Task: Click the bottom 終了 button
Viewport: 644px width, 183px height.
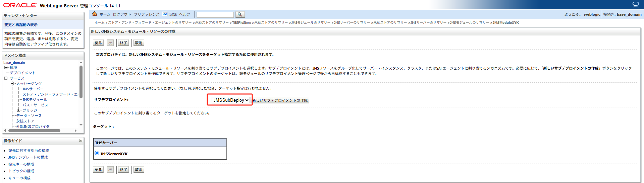Action: 123,170
